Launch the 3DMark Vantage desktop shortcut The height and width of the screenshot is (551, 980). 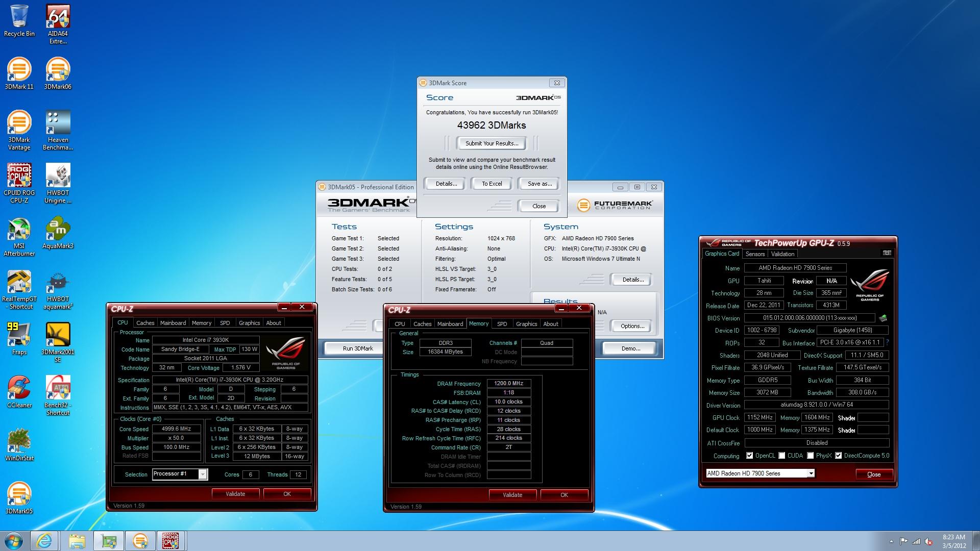(19, 130)
